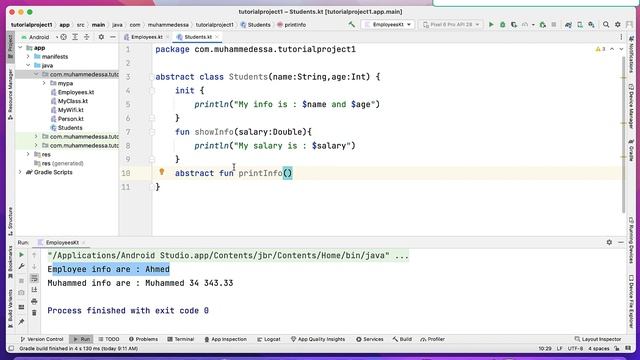Click the yellow lightbulb on line 10
640x360 pixels.
click(162, 172)
